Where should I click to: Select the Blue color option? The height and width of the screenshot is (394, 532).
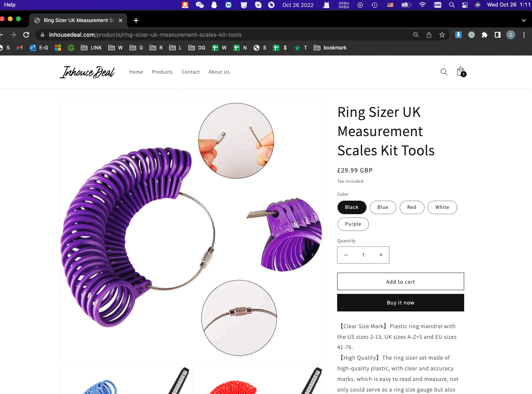383,207
